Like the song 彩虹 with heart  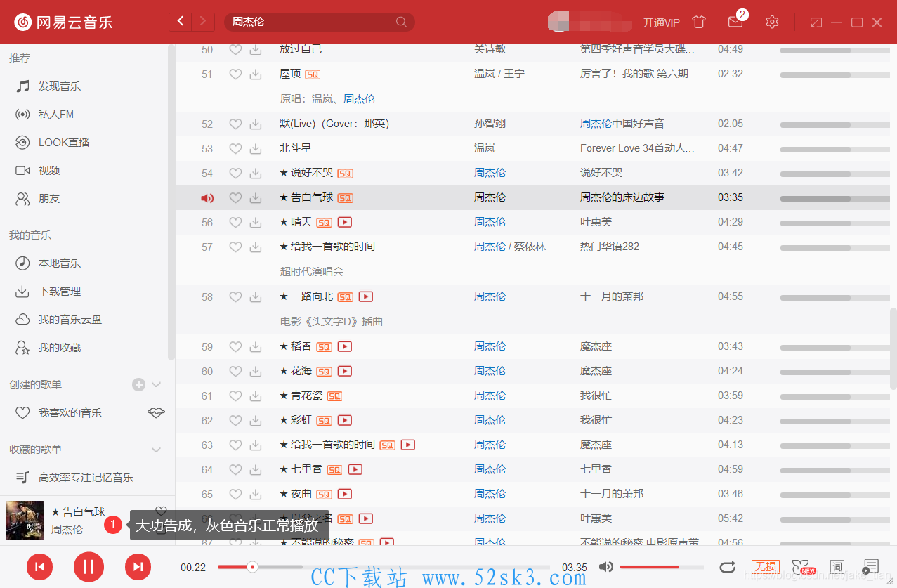click(x=236, y=420)
